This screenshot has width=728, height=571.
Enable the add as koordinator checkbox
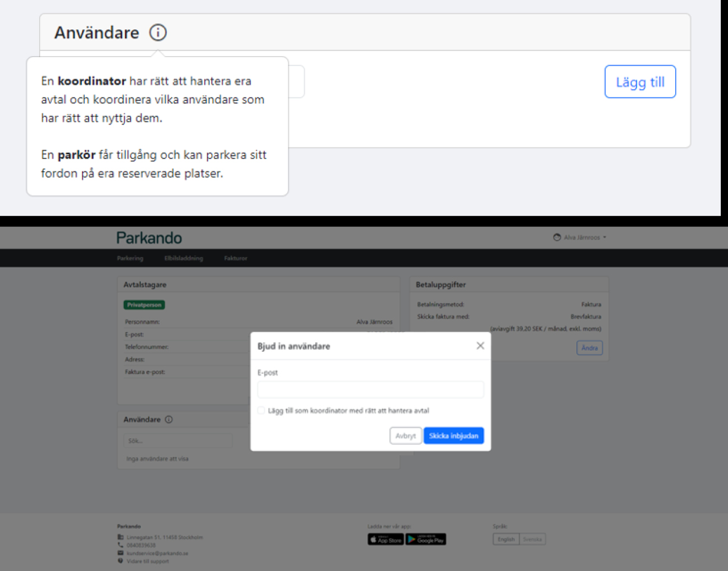coord(261,411)
